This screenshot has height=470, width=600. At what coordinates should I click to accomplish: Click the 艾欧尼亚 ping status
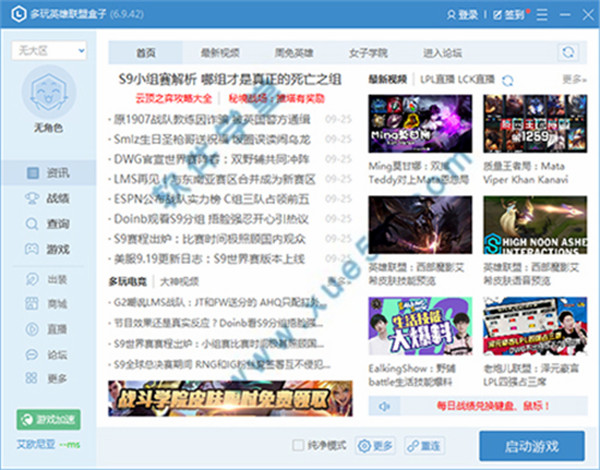click(48, 444)
